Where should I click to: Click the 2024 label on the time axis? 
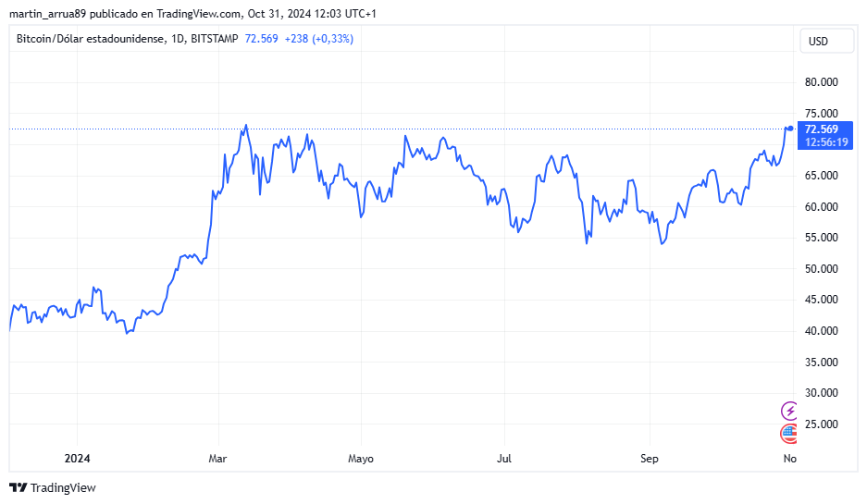(77, 459)
